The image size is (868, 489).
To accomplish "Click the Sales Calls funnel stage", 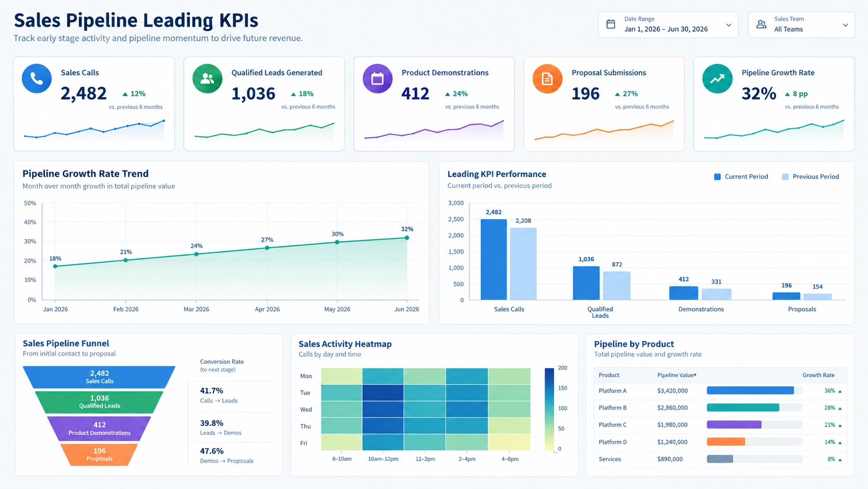I will coord(99,377).
